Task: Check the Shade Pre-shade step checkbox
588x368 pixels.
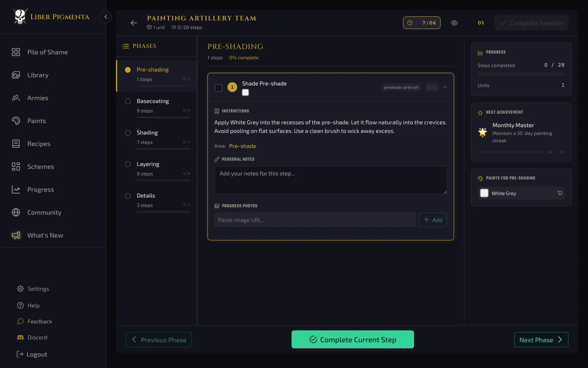Action: pyautogui.click(x=218, y=88)
